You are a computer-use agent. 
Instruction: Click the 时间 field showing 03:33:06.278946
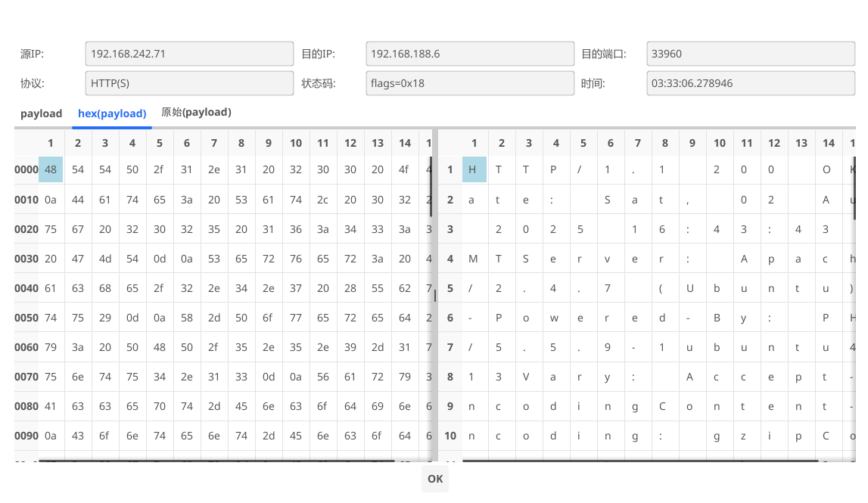[x=751, y=83]
